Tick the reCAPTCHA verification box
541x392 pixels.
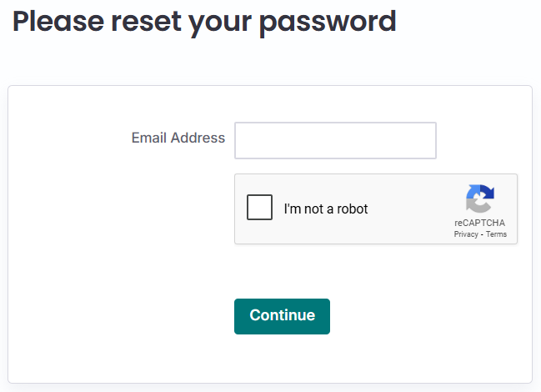(x=259, y=207)
